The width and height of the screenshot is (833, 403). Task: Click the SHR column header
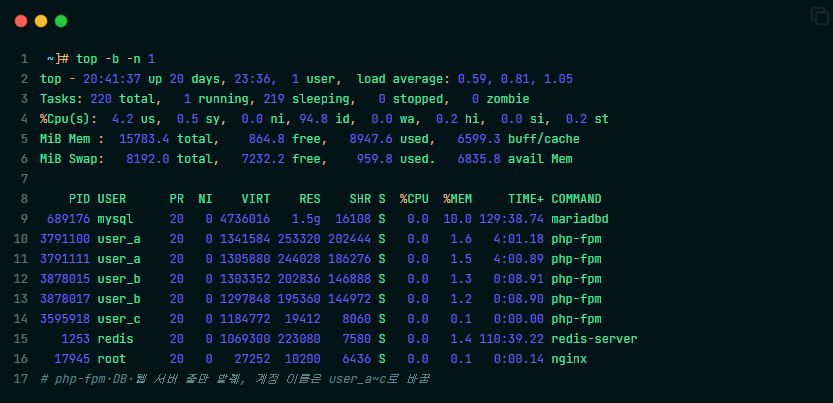pos(360,199)
